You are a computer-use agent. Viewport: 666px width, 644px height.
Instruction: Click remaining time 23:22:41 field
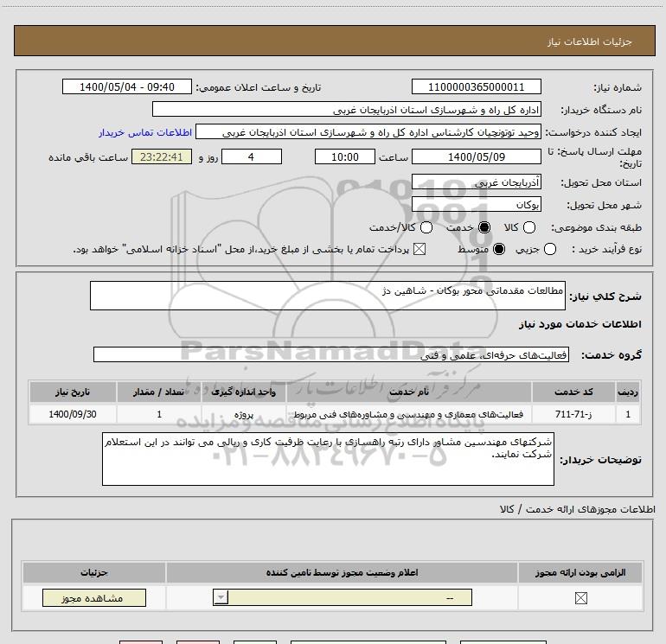click(x=162, y=156)
